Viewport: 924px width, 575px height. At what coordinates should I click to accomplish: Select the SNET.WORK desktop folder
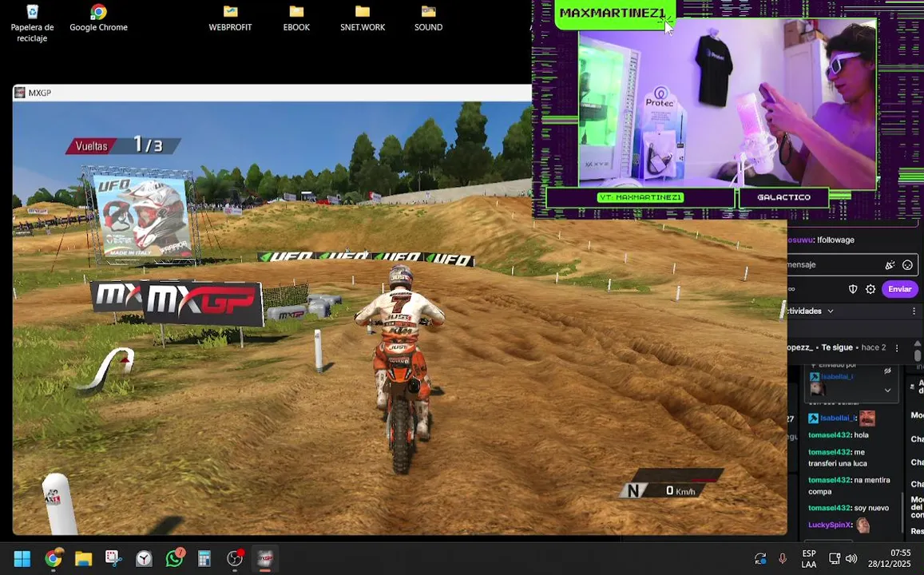coord(363,18)
